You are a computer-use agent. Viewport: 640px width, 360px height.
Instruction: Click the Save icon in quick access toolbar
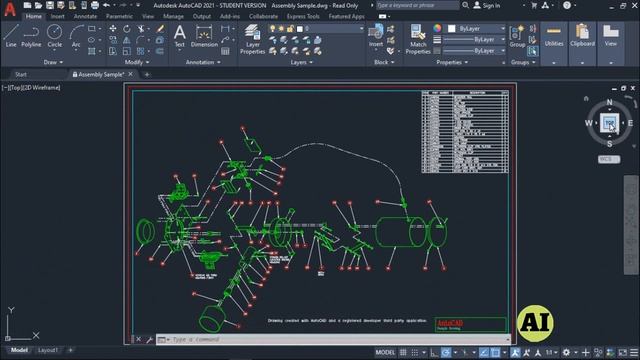tap(50, 5)
